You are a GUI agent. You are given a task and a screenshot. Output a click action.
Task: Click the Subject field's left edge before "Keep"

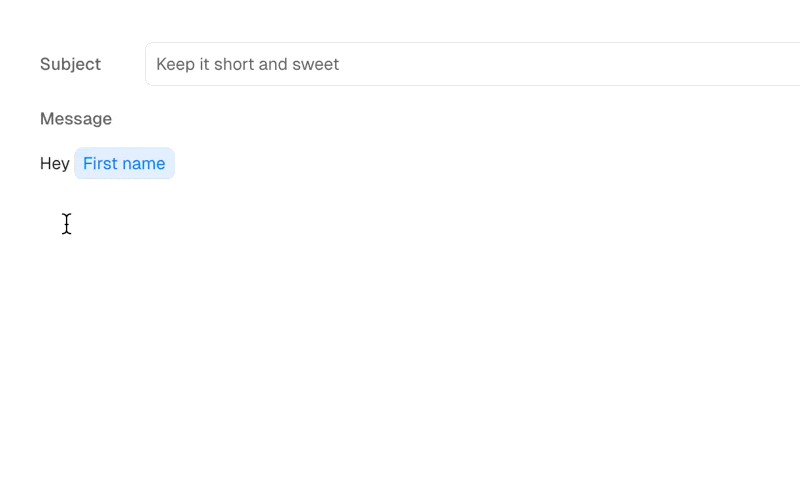151,64
